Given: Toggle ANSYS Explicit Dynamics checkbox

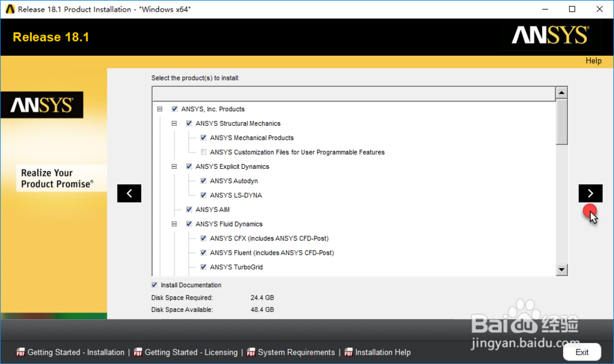Looking at the screenshot, I should 189,166.
